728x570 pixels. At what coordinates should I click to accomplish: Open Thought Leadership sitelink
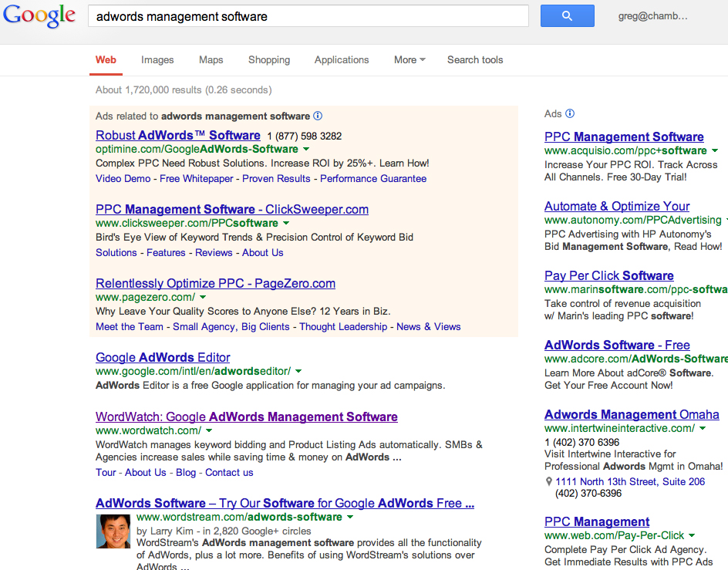tap(343, 326)
